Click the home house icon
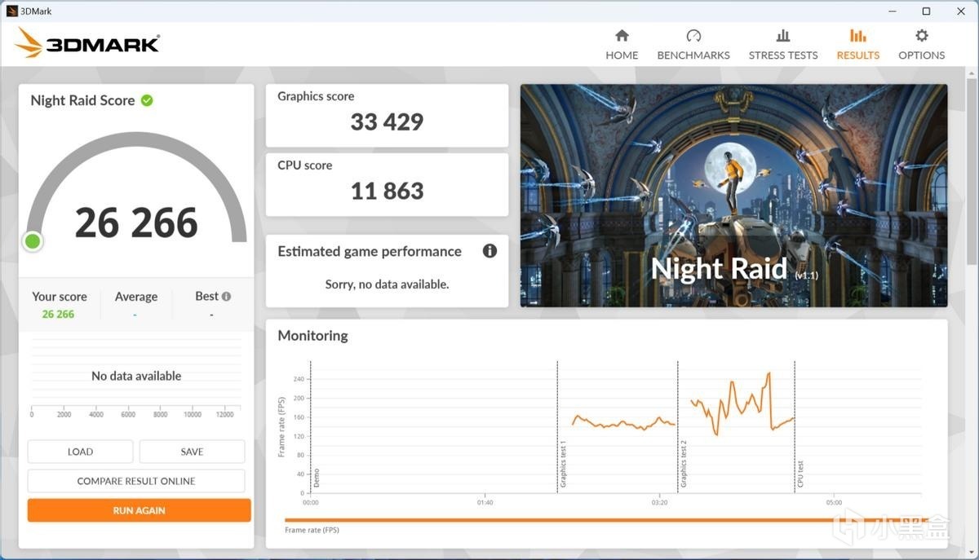Image resolution: width=979 pixels, height=560 pixels. point(622,36)
